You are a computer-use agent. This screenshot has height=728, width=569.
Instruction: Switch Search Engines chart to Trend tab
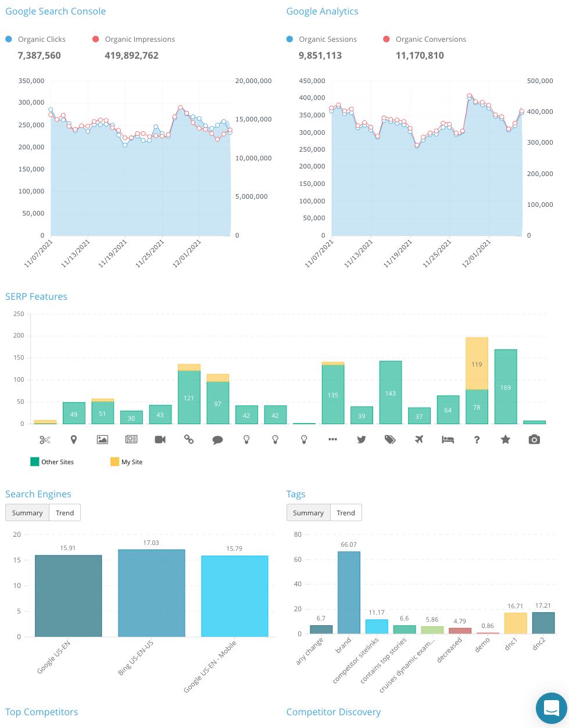click(65, 513)
